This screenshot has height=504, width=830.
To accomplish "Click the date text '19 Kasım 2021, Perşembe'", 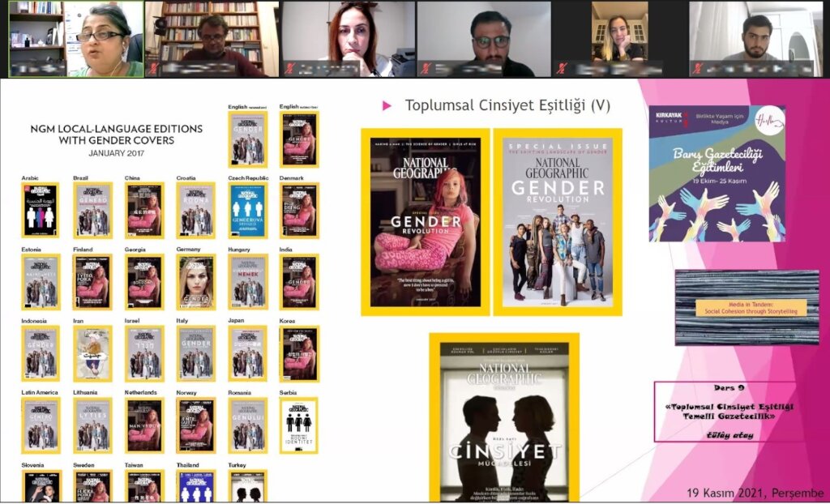I will click(755, 493).
